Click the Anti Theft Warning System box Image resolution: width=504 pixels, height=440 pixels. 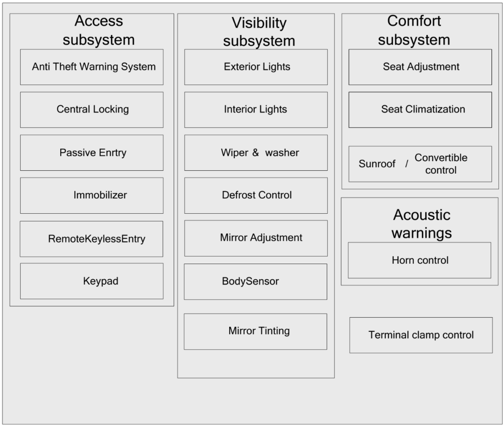pyautogui.click(x=91, y=67)
